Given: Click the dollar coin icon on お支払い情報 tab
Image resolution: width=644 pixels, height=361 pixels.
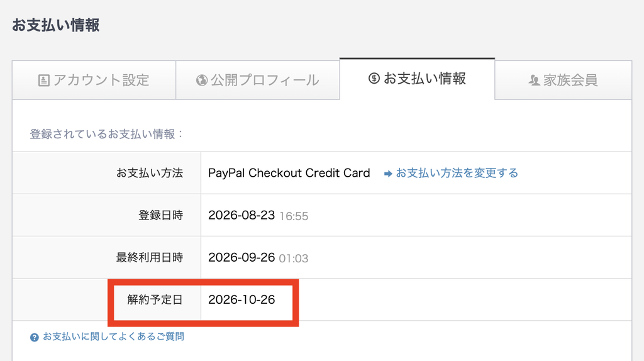Looking at the screenshot, I should pos(374,78).
